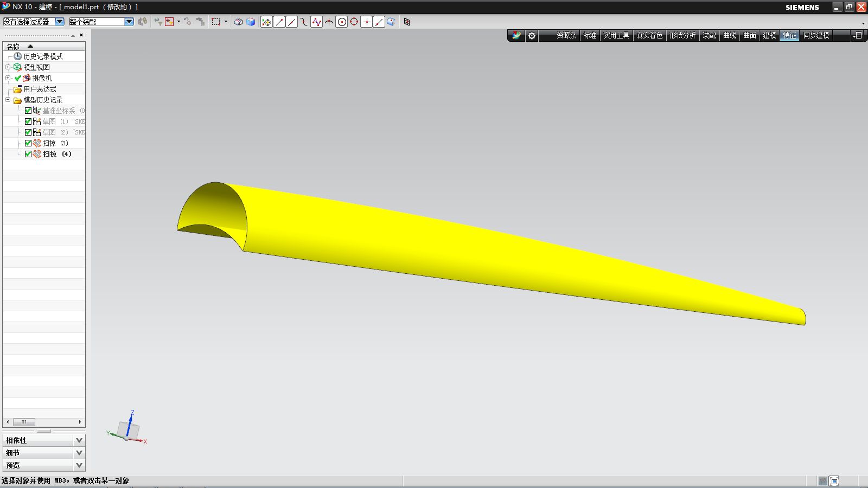Uncheck the 草图 (1) feature checkbox
The image size is (868, 488).
[x=28, y=121]
